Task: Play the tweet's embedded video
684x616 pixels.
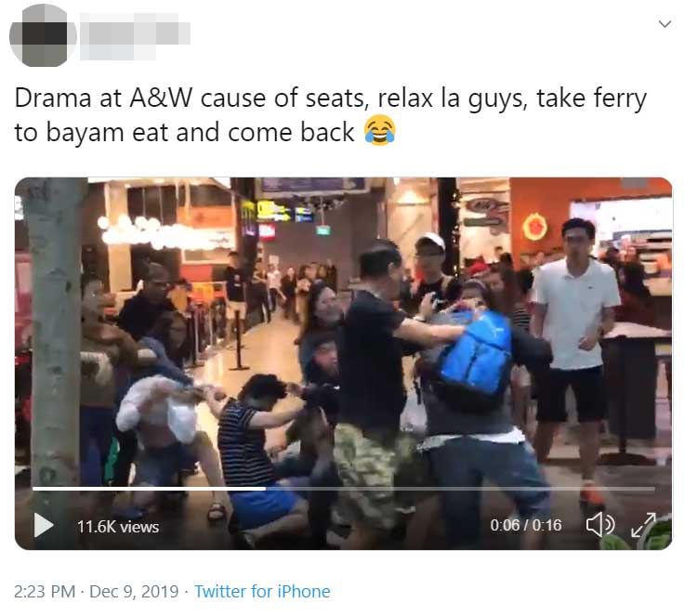Action: click(44, 525)
